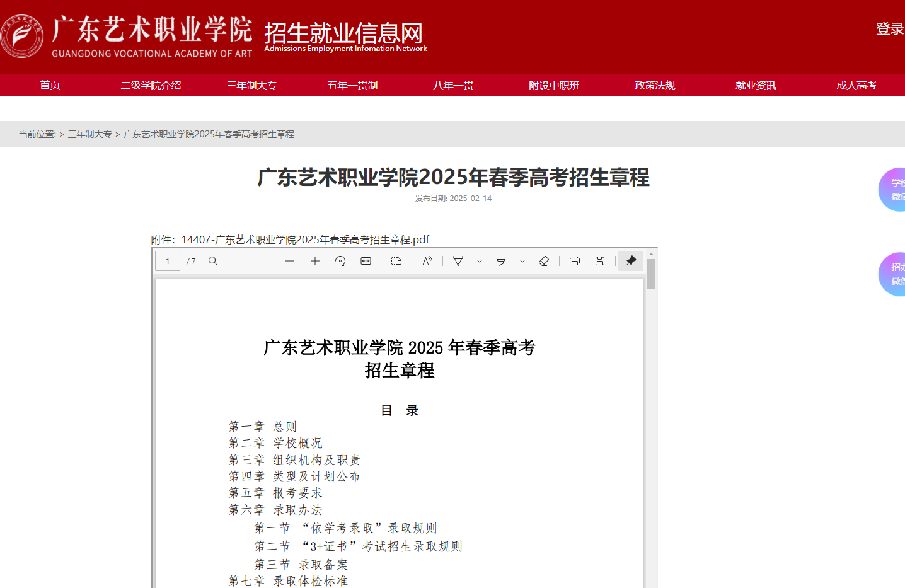Open the search tool in the PDF viewer
Screen dimensions: 905x588
[212, 260]
